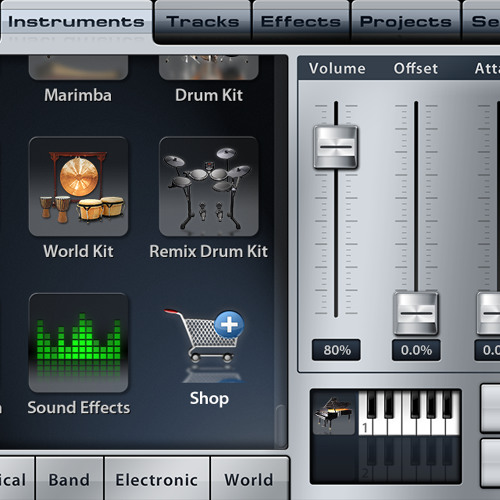Image resolution: width=500 pixels, height=500 pixels.
Task: Select the Instruments tab
Action: coord(76,22)
